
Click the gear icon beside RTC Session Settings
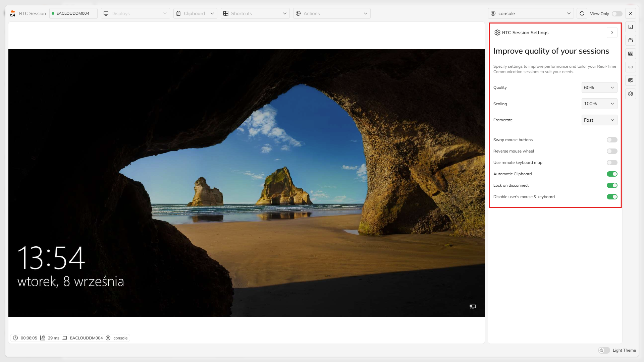497,33
